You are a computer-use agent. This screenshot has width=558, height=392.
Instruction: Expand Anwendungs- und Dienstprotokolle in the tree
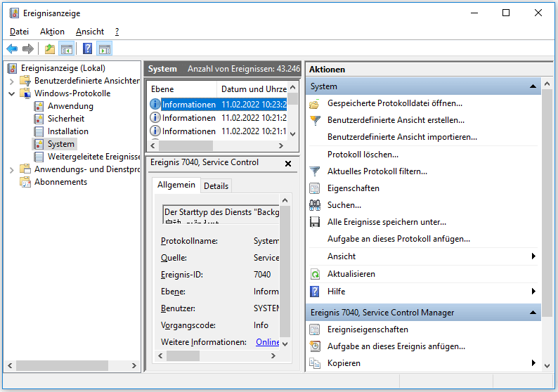11,169
